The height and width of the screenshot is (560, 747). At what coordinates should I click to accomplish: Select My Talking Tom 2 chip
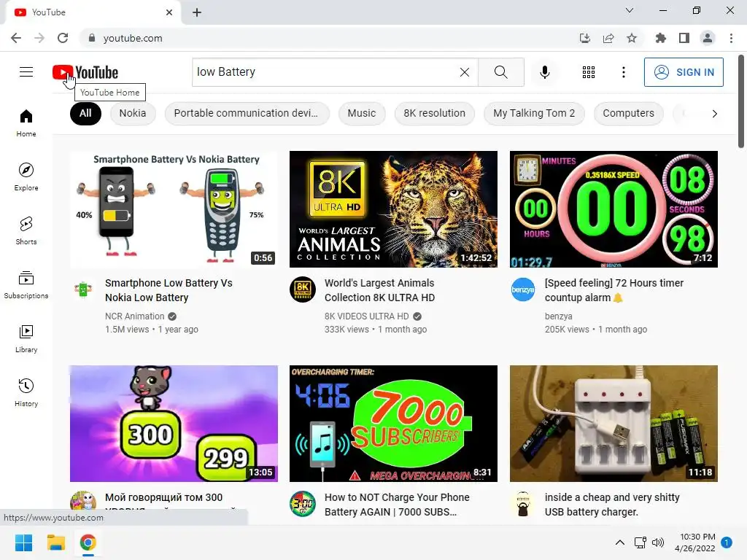534,113
